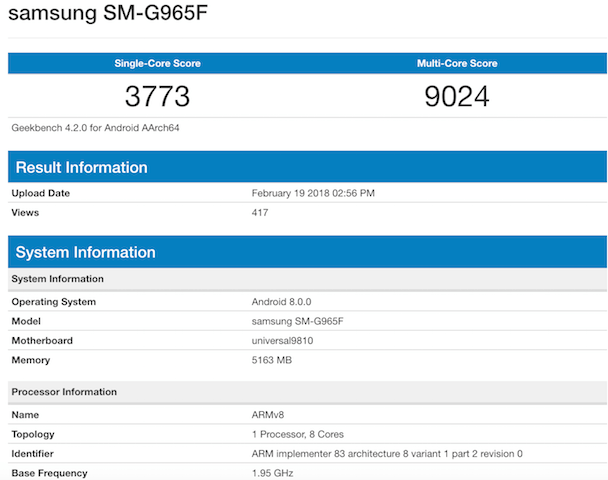608x480 pixels.
Task: Click the memory value 5163 MB
Action: tap(272, 360)
